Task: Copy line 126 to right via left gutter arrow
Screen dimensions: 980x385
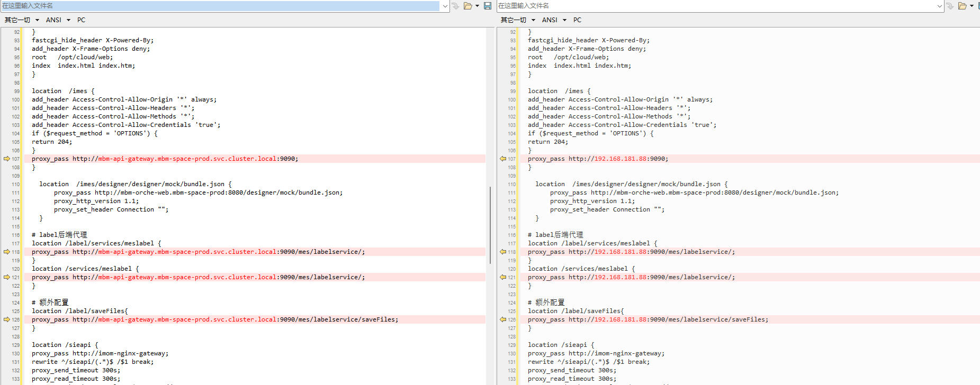Action: [7, 319]
